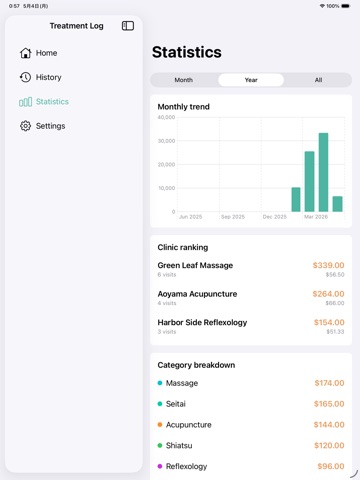The image size is (360, 480).
Task: Click the Settings gear icon
Action: click(x=26, y=126)
